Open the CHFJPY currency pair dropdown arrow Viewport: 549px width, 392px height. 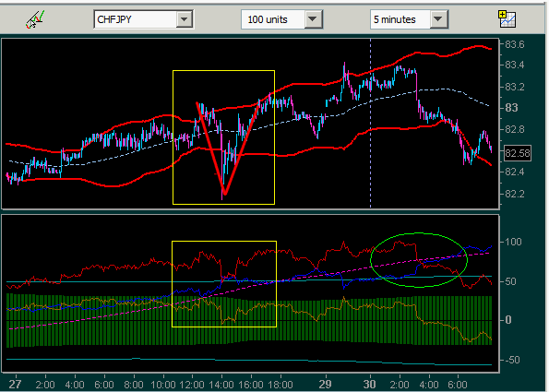185,19
